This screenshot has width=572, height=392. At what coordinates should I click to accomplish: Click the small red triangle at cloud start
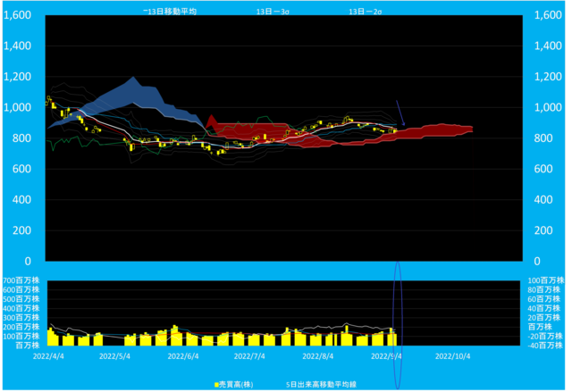(210, 121)
